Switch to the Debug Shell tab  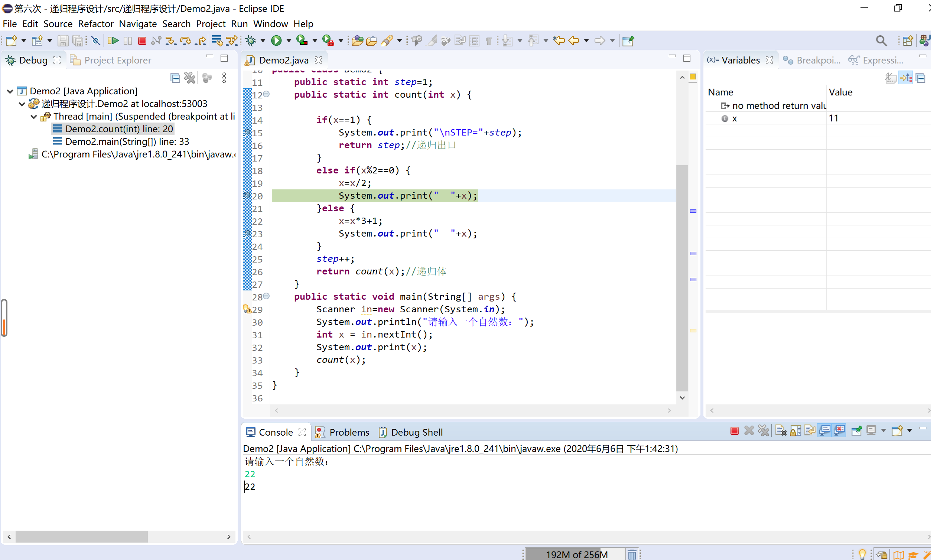(x=411, y=432)
